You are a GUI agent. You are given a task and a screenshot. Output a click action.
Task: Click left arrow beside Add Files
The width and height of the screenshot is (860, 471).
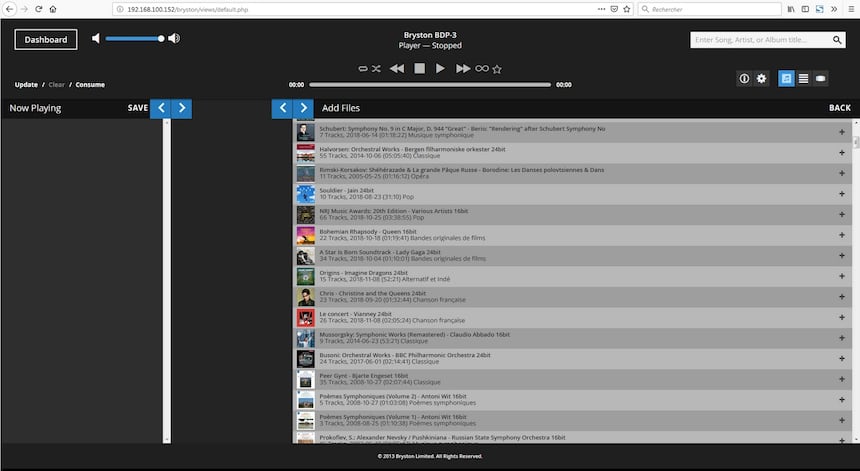coord(282,108)
